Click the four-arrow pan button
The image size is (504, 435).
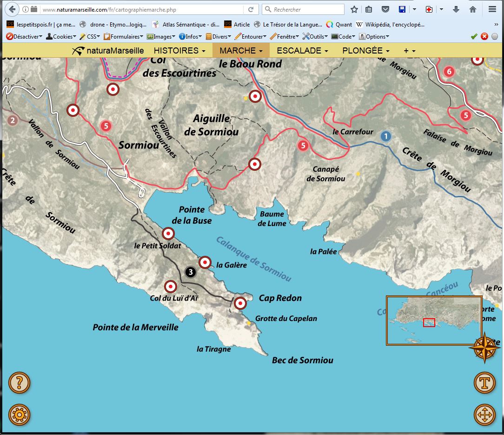484,415
